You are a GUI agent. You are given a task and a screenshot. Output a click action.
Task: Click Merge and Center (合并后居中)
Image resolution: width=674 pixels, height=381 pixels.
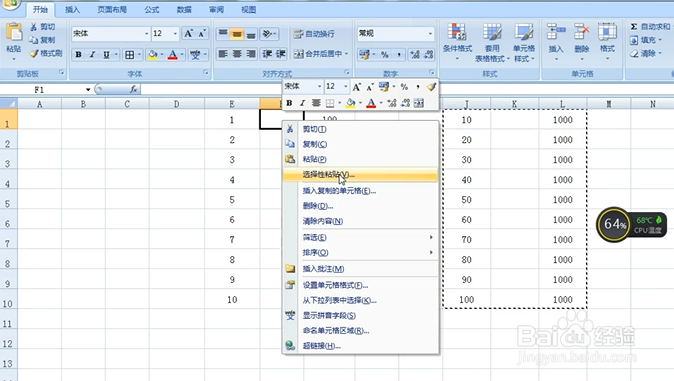click(318, 54)
